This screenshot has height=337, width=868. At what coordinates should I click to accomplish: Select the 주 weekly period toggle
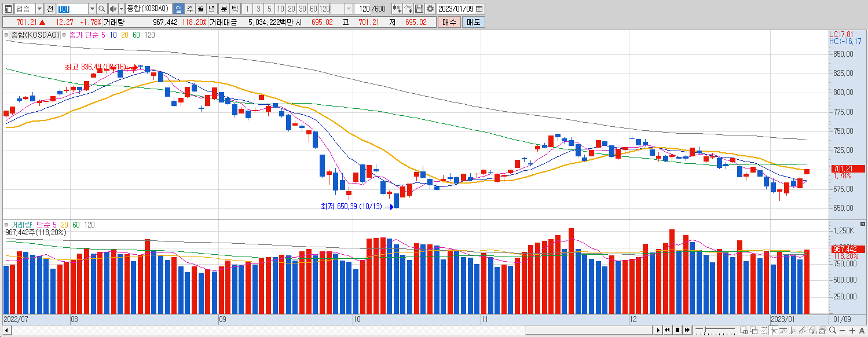[x=189, y=9]
